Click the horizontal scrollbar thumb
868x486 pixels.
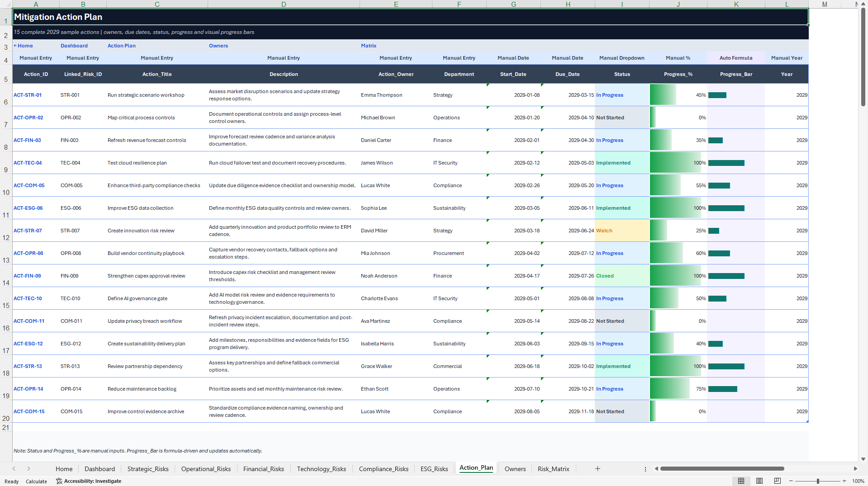point(722,469)
